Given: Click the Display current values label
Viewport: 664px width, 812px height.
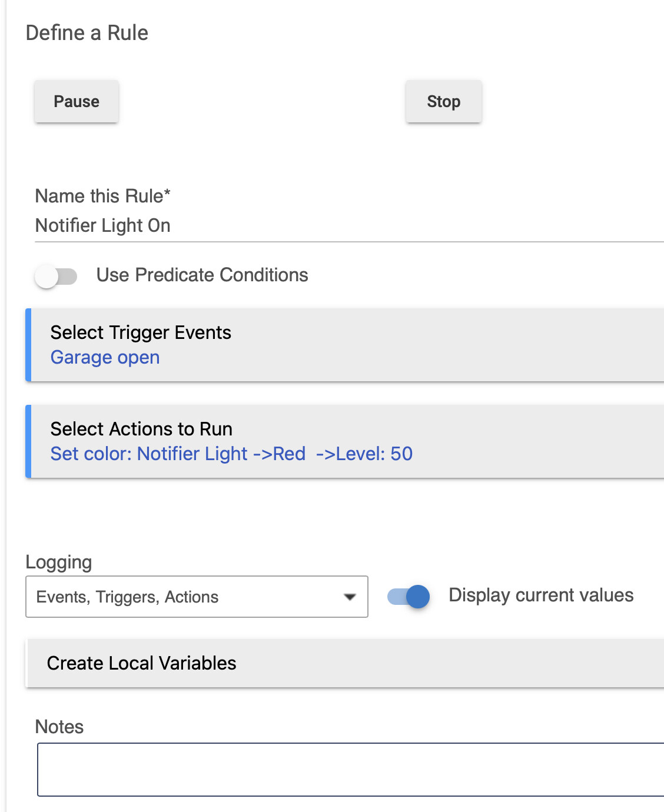Looking at the screenshot, I should click(541, 595).
